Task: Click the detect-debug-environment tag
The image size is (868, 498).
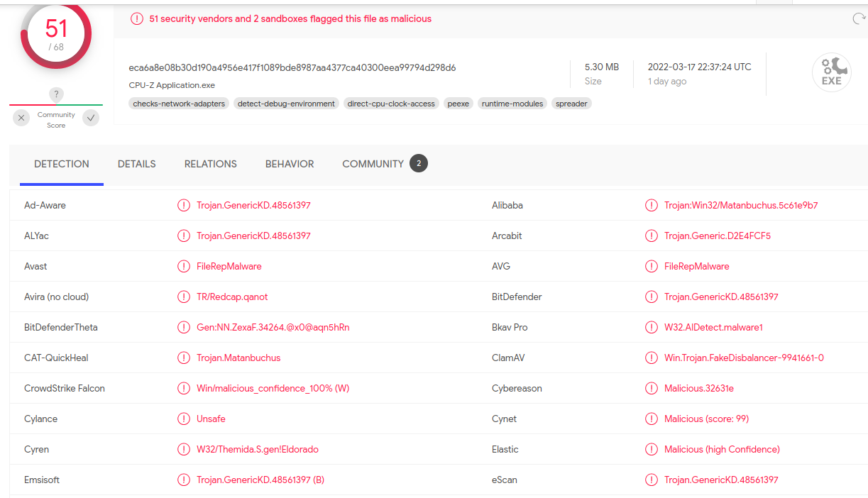Action: click(x=286, y=104)
